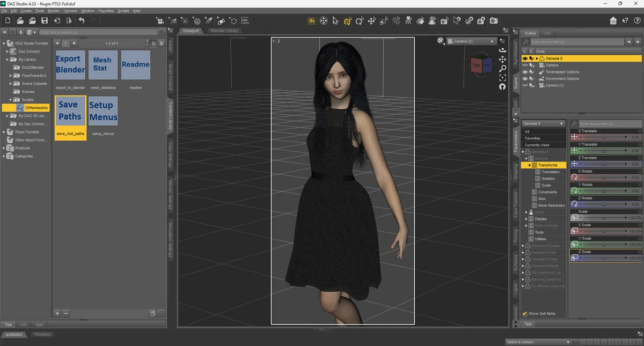Create new spotlight icon in toolbar

pyautogui.click(x=209, y=20)
